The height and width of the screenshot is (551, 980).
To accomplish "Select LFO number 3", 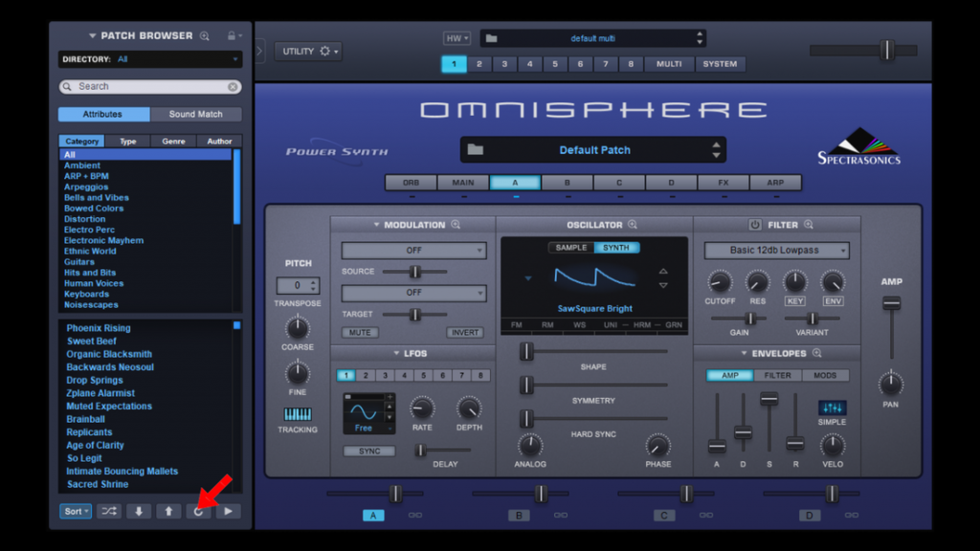I will pyautogui.click(x=385, y=375).
